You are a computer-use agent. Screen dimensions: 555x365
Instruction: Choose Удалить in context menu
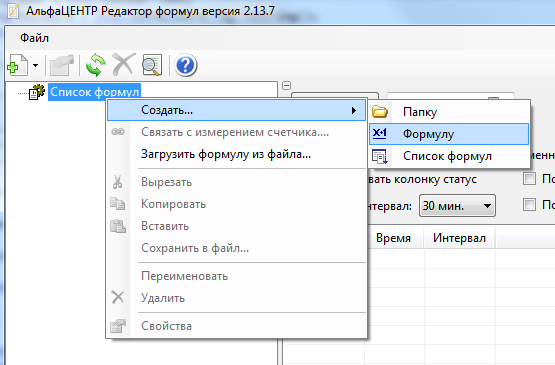pos(236,298)
